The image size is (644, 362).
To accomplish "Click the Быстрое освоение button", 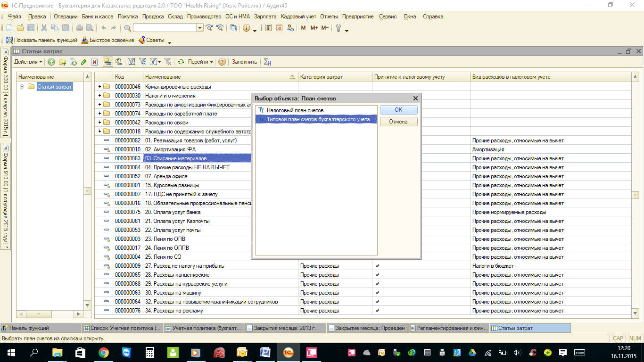I will (x=108, y=41).
